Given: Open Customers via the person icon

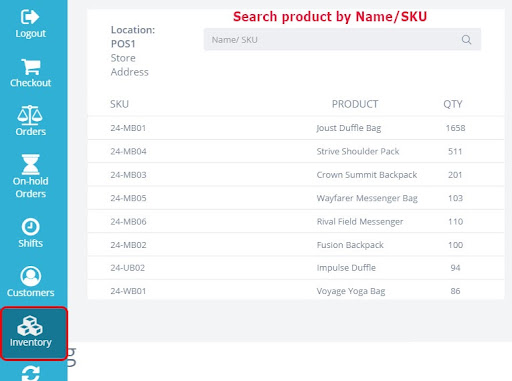Looking at the screenshot, I should (x=31, y=276).
